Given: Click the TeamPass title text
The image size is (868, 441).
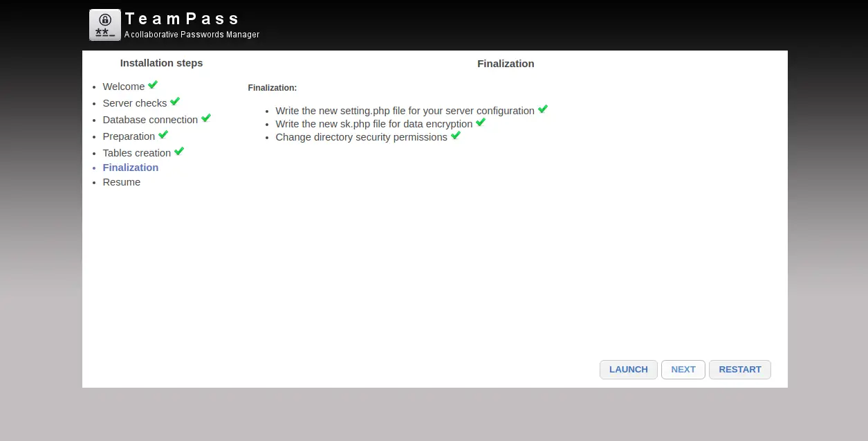Looking at the screenshot, I should pos(183,19).
